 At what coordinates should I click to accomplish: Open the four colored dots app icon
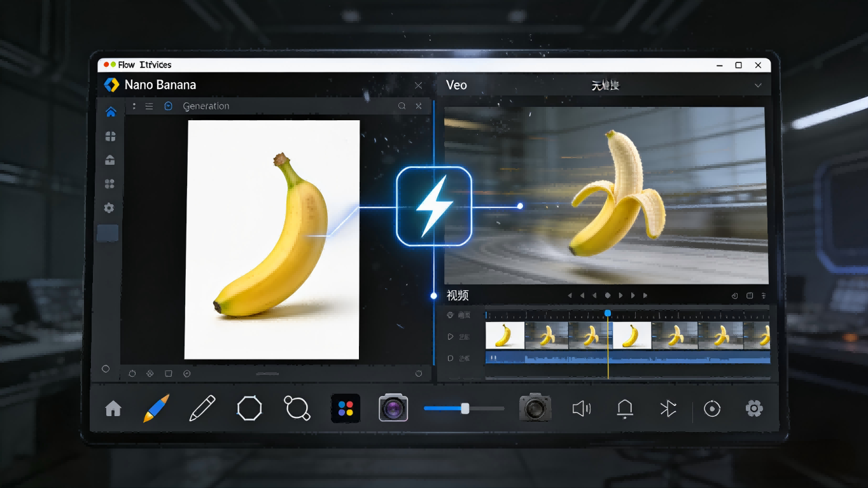pyautogui.click(x=346, y=408)
